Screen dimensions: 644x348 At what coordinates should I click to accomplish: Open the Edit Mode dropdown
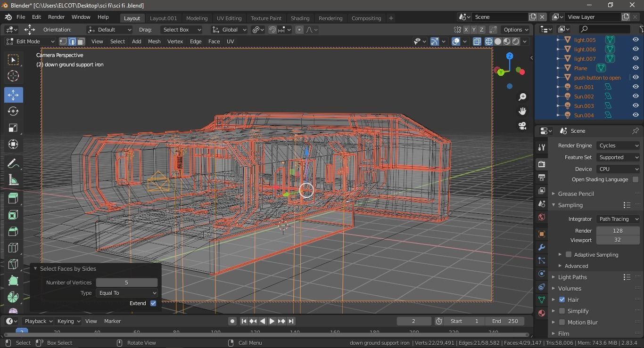click(x=31, y=41)
